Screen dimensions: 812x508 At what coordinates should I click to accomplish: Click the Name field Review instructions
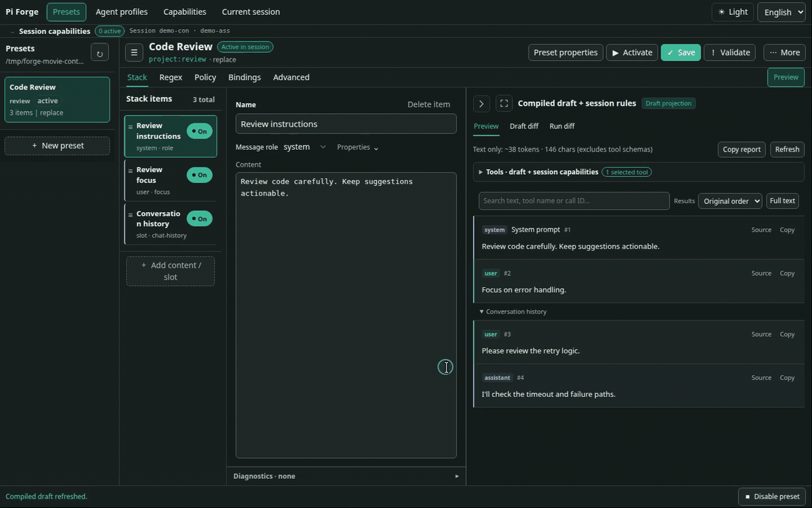tap(346, 124)
